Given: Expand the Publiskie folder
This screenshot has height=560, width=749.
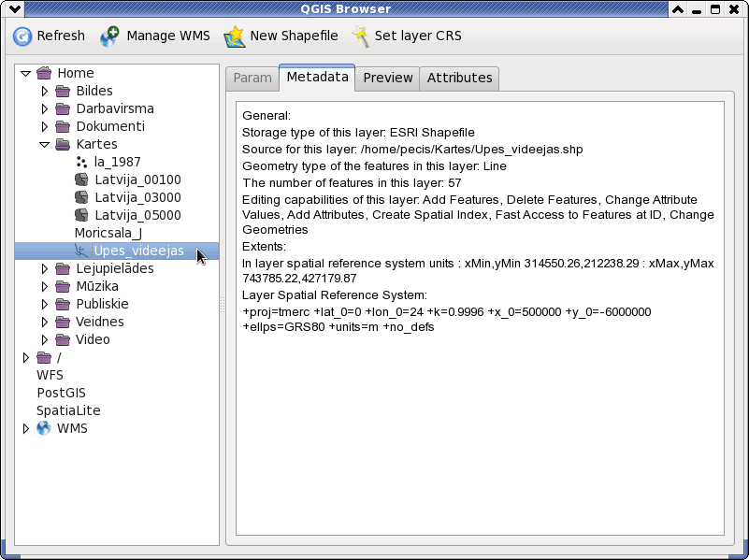Looking at the screenshot, I should coord(45,304).
